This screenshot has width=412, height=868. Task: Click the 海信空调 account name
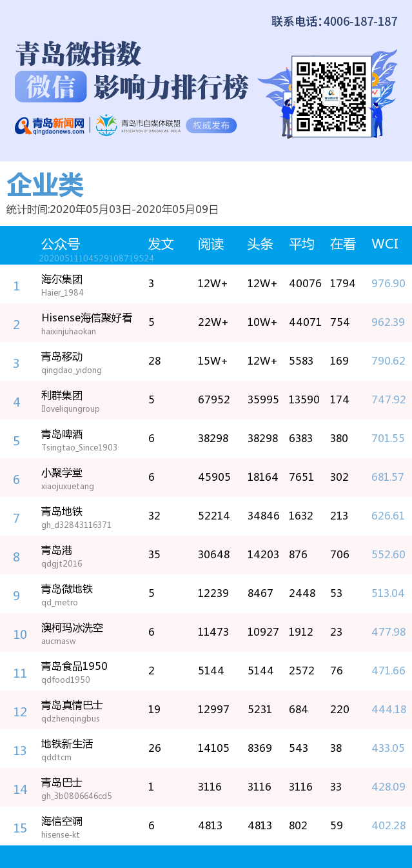coord(62,822)
